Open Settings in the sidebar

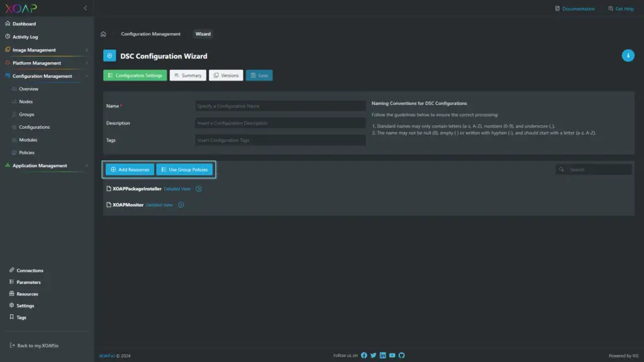click(25, 306)
